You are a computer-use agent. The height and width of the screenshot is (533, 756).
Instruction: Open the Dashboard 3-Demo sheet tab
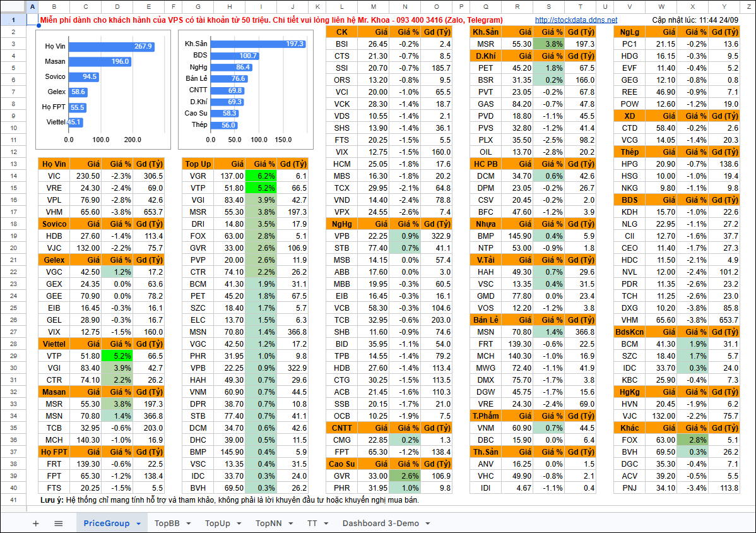pyautogui.click(x=381, y=524)
